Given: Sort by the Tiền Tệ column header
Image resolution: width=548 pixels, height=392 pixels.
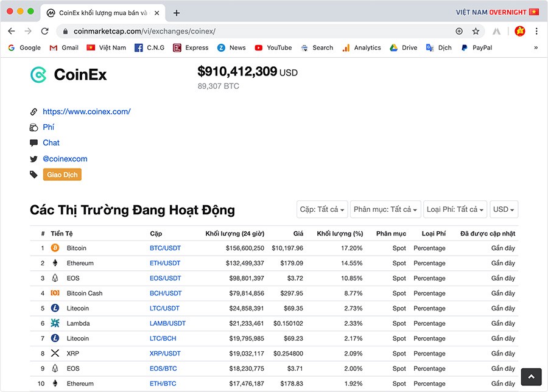Looking at the screenshot, I should (62, 233).
